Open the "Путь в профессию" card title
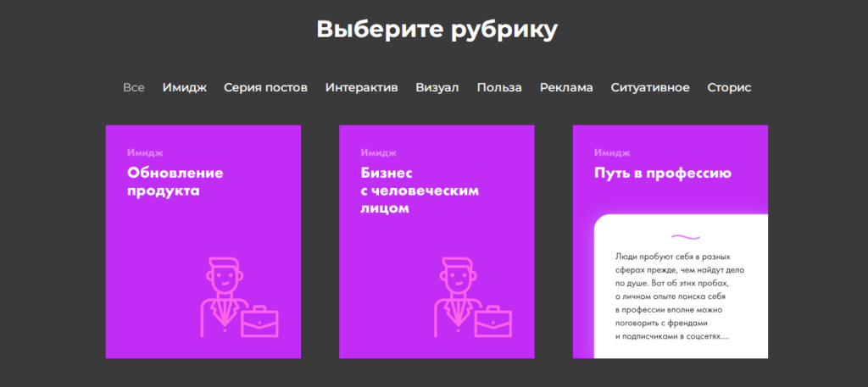 [x=662, y=174]
